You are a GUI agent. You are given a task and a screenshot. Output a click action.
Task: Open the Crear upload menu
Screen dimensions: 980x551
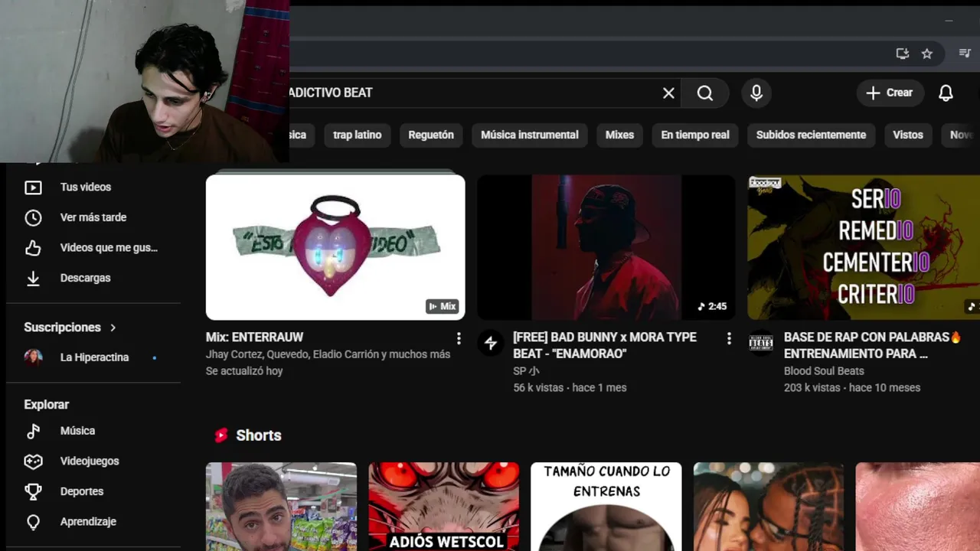(x=890, y=93)
